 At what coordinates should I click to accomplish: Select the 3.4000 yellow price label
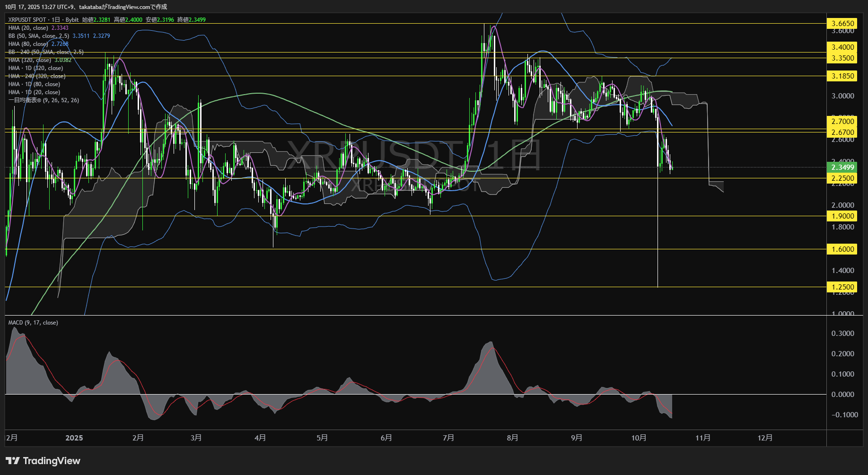(x=842, y=47)
